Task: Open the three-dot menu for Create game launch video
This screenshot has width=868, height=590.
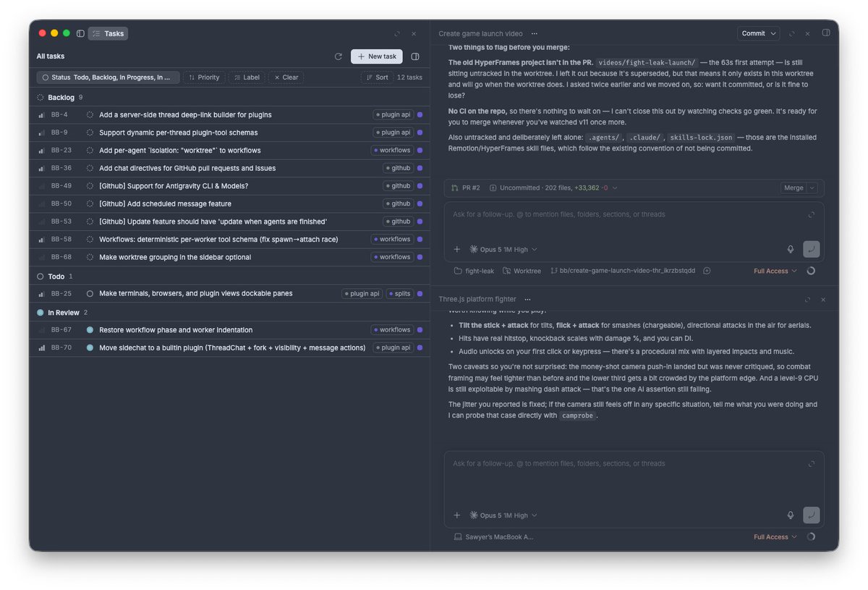Action: (x=535, y=33)
